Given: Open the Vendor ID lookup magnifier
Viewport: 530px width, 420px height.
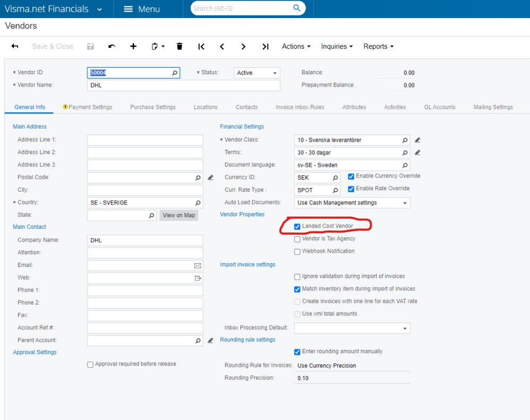Looking at the screenshot, I should tap(174, 73).
